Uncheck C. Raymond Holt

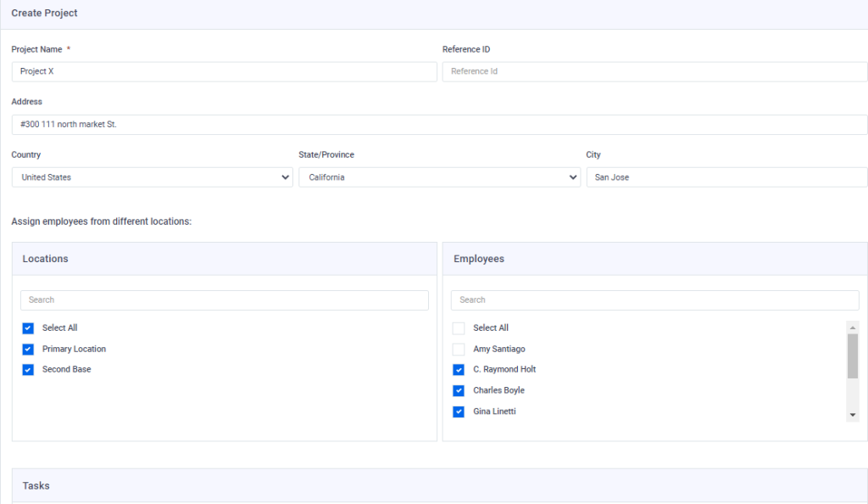pos(459,369)
